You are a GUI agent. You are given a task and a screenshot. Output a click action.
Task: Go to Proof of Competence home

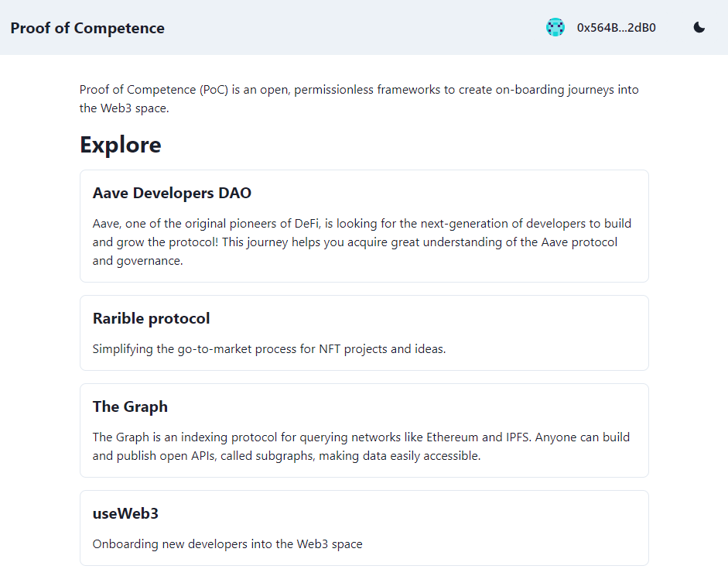[87, 28]
